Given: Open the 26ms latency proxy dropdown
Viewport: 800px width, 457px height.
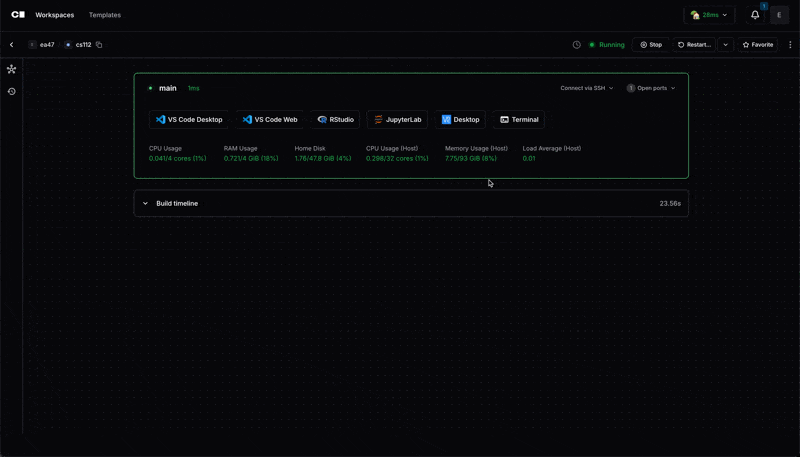Looking at the screenshot, I should [709, 15].
